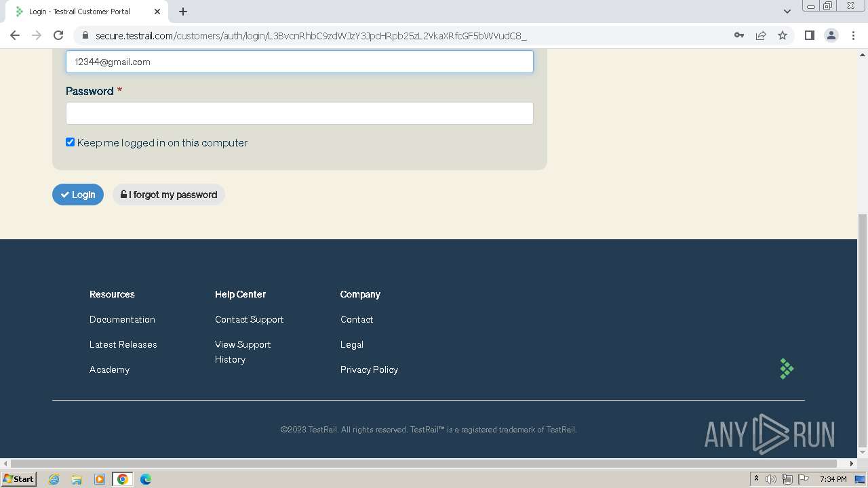868x488 pixels.
Task: Expand the tab search dropdown arrow
Action: [787, 12]
